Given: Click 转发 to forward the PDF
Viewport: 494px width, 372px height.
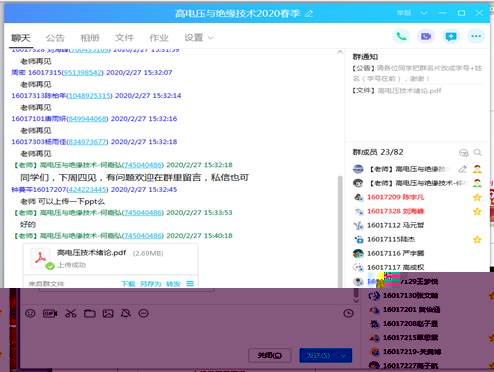Looking at the screenshot, I should click(x=173, y=284).
